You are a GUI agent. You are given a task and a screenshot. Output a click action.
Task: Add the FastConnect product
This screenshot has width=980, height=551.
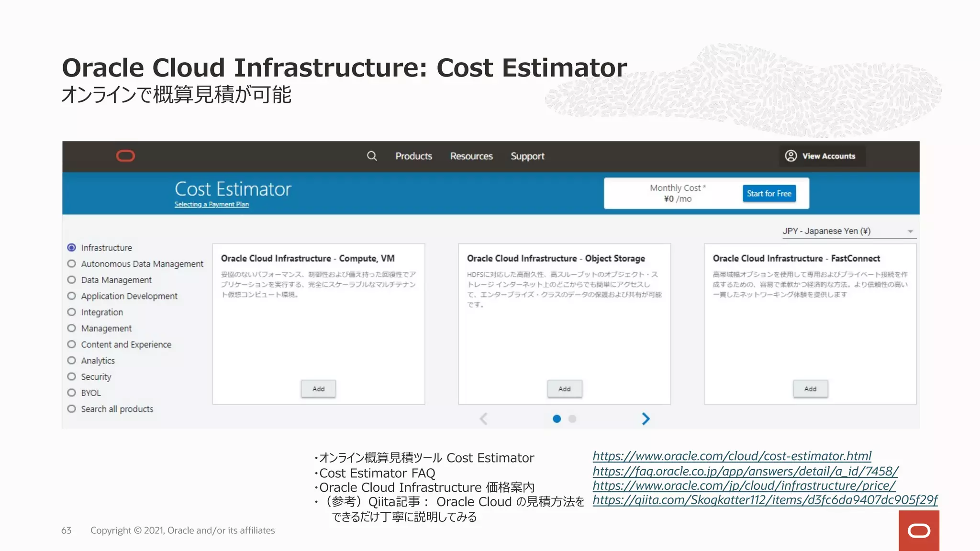point(810,389)
